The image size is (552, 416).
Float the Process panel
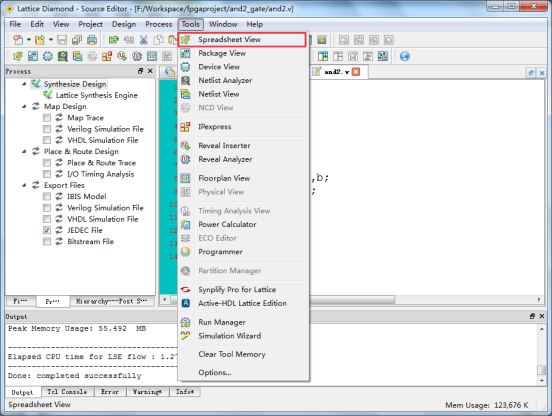coord(140,71)
